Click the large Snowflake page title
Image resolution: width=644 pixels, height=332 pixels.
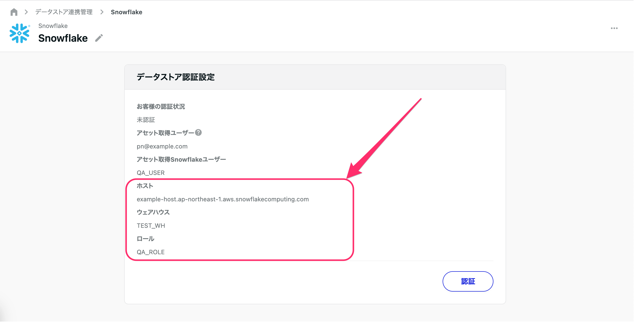pos(63,38)
